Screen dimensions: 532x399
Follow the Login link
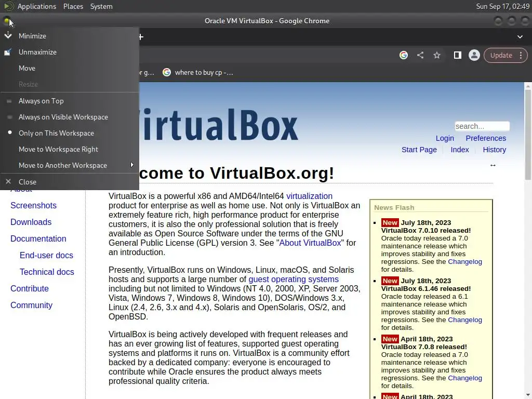click(445, 138)
